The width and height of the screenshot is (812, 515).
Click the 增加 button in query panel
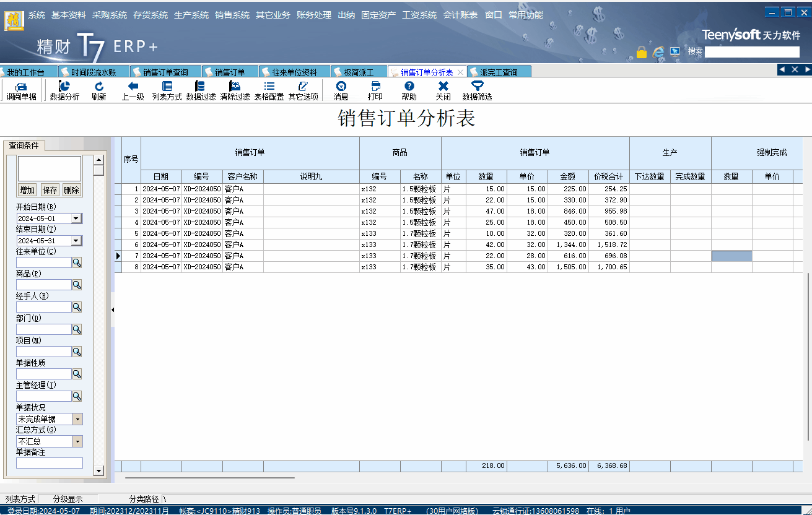click(x=27, y=190)
